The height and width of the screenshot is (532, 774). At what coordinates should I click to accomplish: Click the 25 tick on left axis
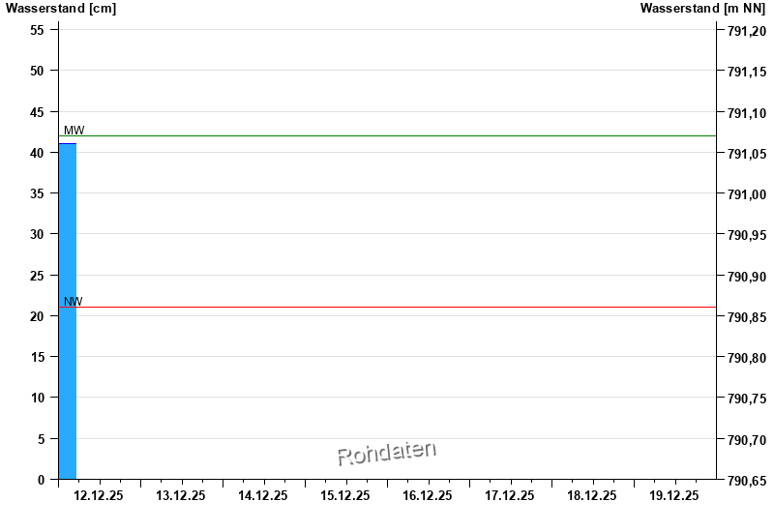(37, 276)
